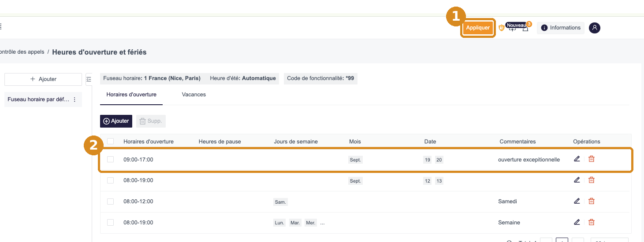This screenshot has height=242, width=644.
Task: Click the orange Appliquer button
Action: [478, 28]
